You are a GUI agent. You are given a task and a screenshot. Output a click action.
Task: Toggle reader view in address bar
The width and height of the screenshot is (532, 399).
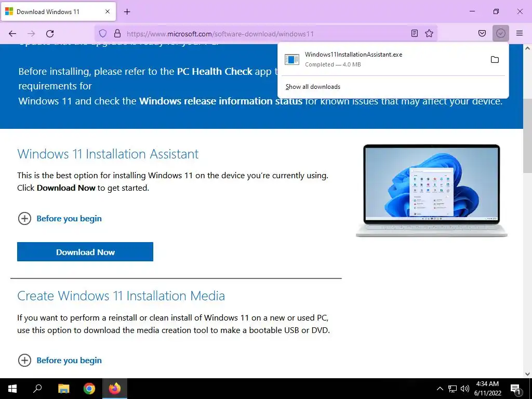(x=414, y=33)
